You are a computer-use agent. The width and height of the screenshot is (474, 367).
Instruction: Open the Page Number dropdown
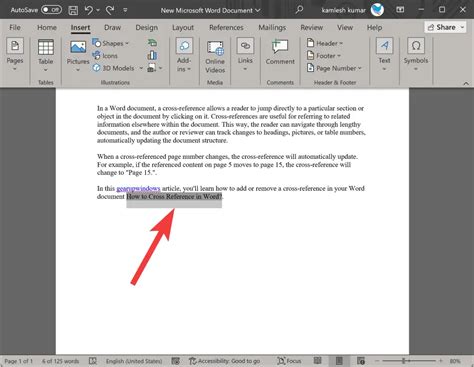coord(334,68)
